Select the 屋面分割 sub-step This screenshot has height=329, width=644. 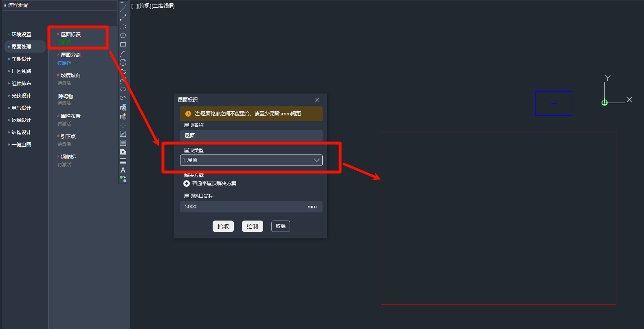70,55
